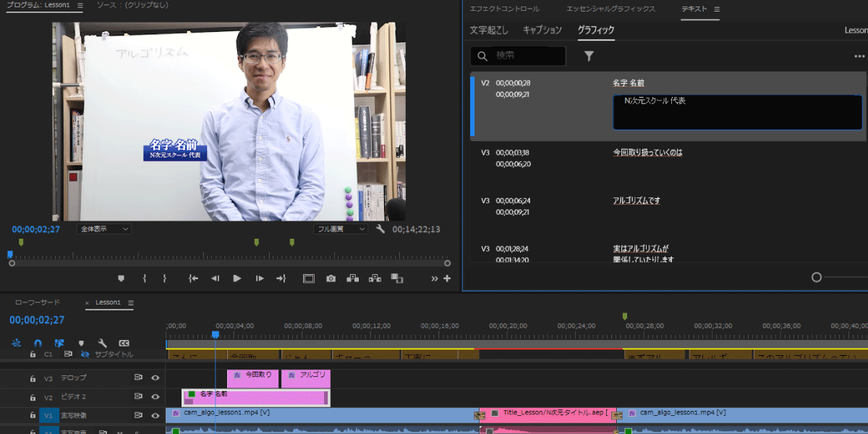
Task: Open the ローワーサード sequence tab
Action: click(x=38, y=302)
